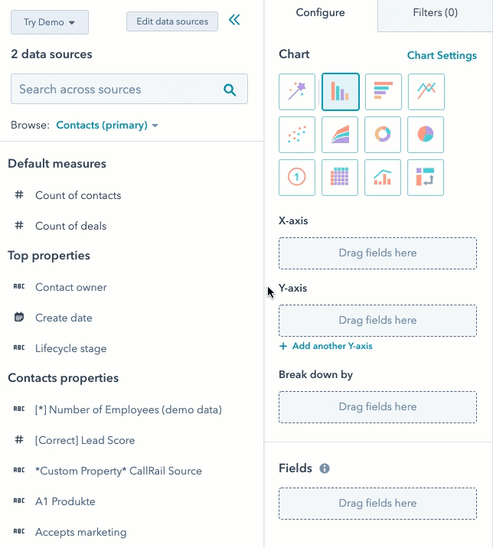Select the donut chart type

383,135
